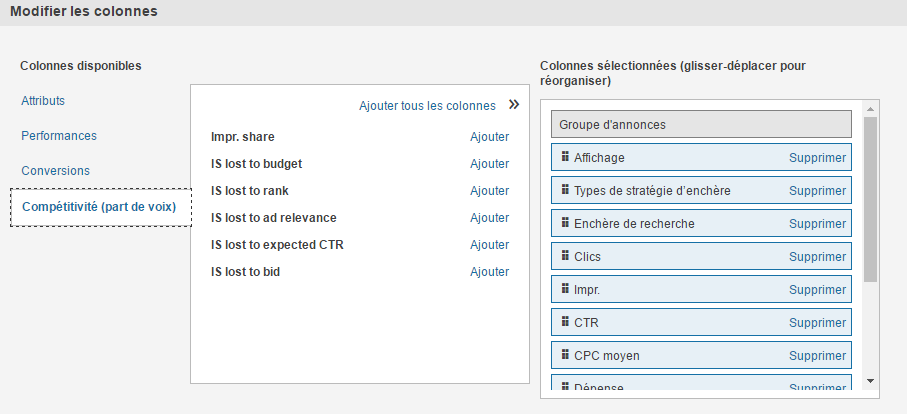Click drag handle icon beside CTR
Viewport: 907px width, 414px height.
click(x=565, y=322)
